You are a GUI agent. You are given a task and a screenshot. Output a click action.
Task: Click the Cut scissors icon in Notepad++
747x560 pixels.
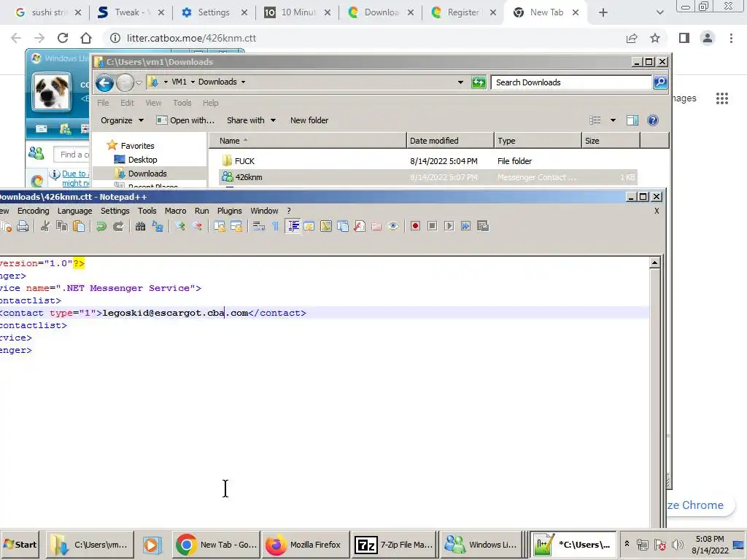click(x=44, y=226)
